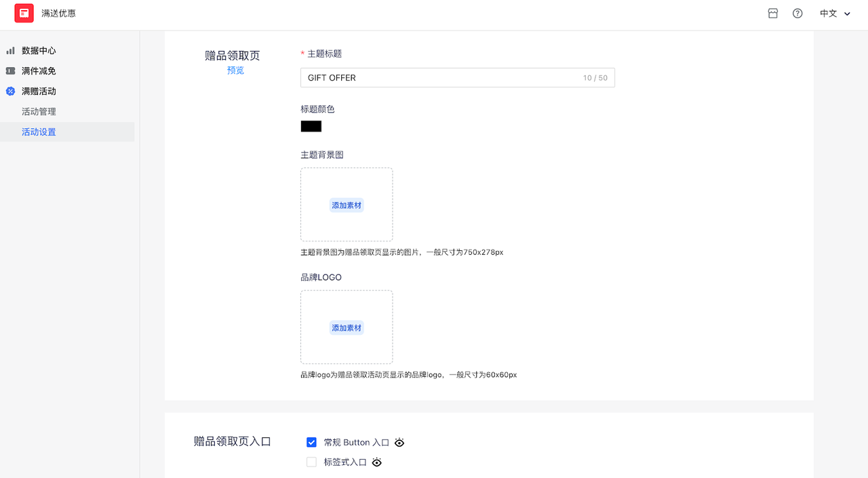Viewport: 868px width, 478px height.
Task: Show preview via eye icon beside 常规 Button 入口
Action: pyautogui.click(x=399, y=442)
